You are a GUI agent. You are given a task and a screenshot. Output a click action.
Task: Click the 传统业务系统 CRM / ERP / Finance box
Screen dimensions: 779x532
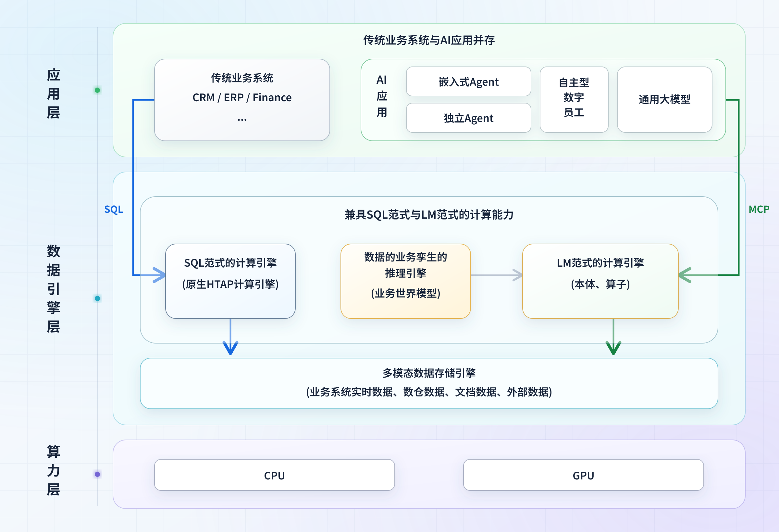(242, 100)
